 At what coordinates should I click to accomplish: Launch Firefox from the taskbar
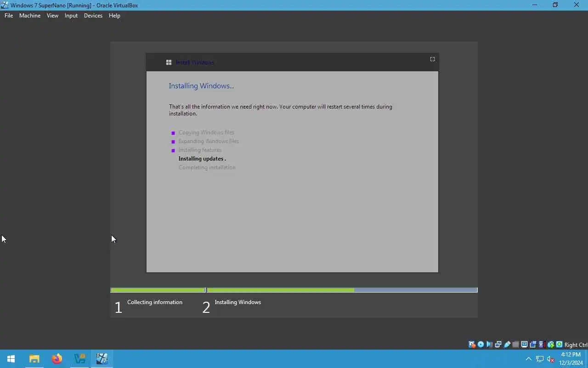tap(57, 359)
